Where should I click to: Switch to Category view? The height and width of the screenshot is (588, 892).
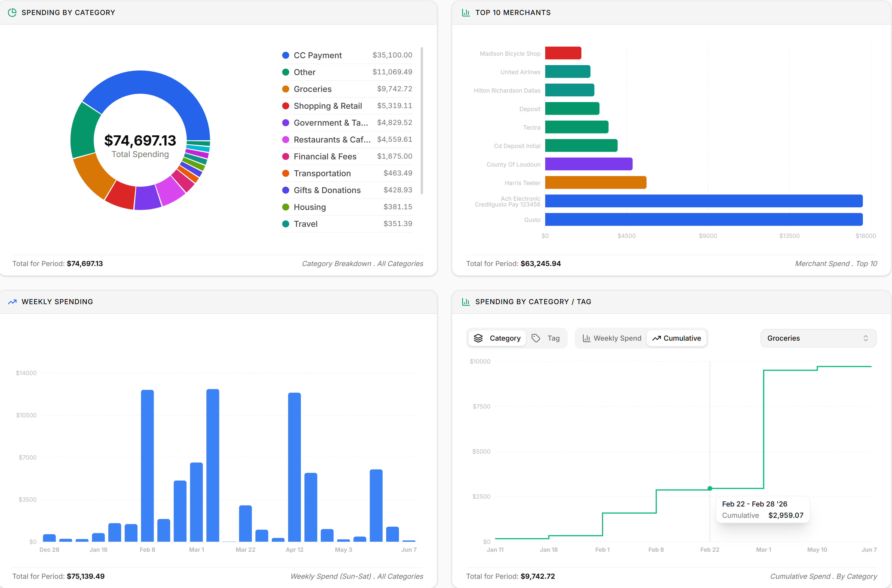(497, 338)
